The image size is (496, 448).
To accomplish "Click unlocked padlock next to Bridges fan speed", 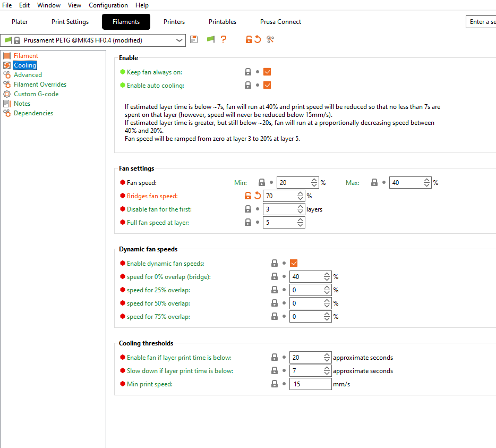I will coord(248,196).
